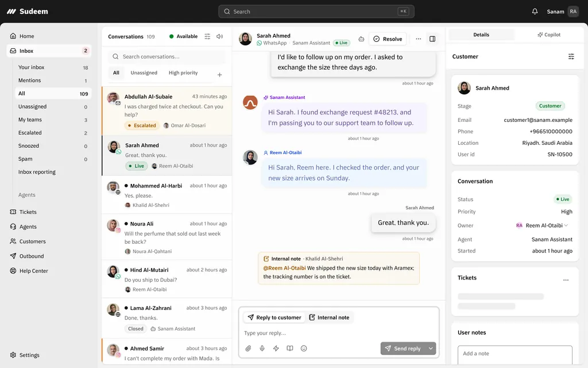Image resolution: width=588 pixels, height=368 pixels.
Task: Click the Escalated tag on Abdullah's conversation
Action: [x=142, y=125]
